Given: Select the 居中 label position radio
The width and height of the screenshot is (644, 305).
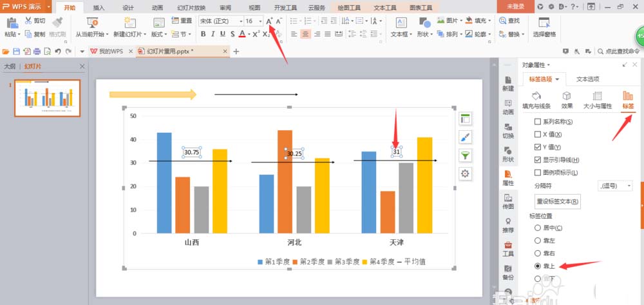Looking at the screenshot, I should click(538, 228).
